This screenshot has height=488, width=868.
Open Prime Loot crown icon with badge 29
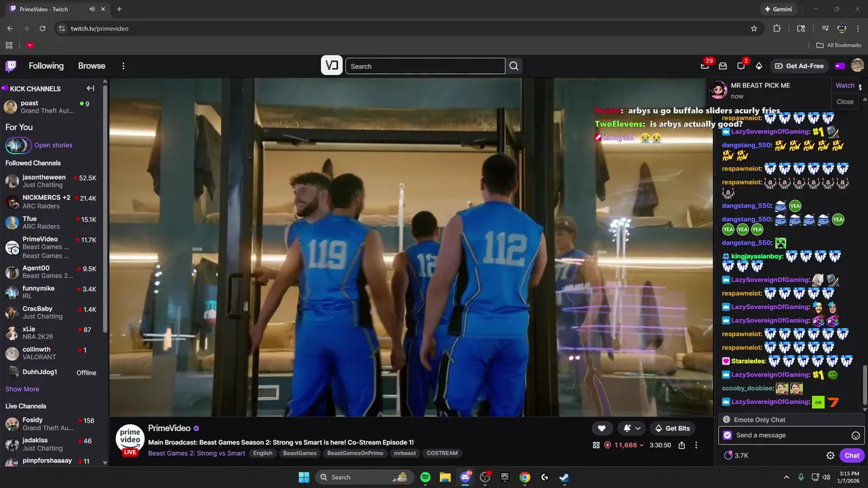pyautogui.click(x=705, y=66)
